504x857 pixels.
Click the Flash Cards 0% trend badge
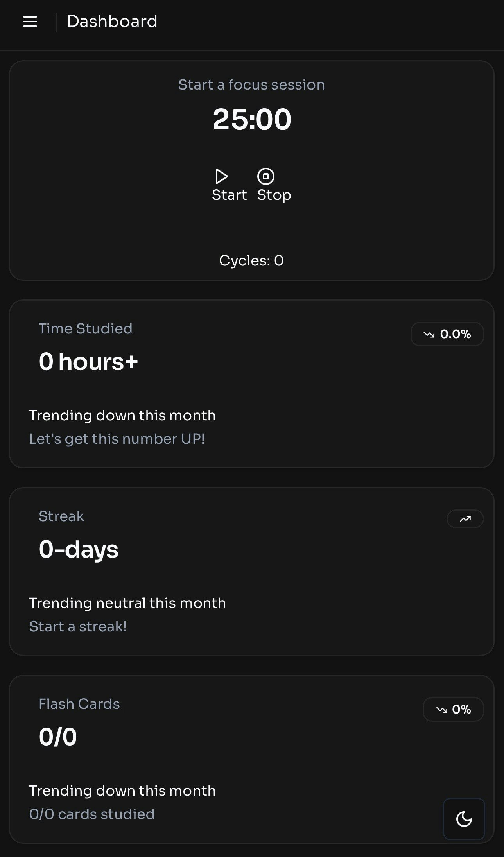click(453, 709)
